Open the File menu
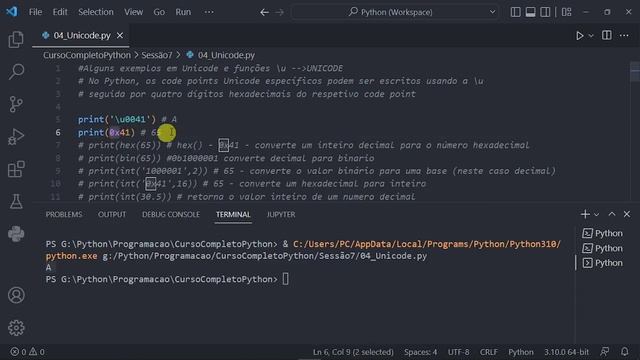Image resolution: width=640 pixels, height=360 pixels. 36,12
